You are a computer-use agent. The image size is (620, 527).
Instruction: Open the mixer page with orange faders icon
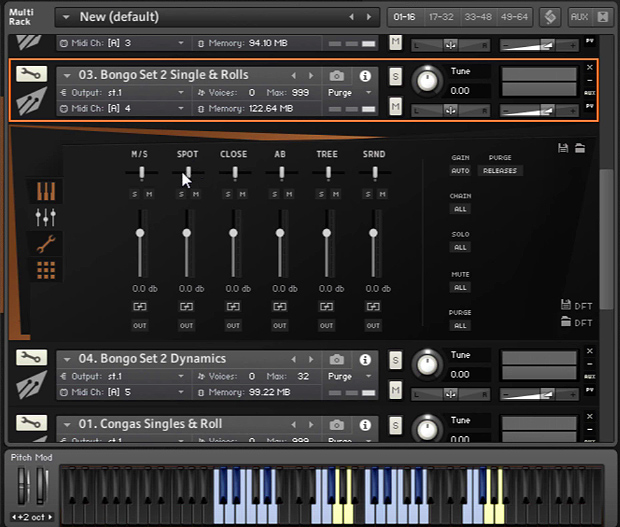(x=46, y=191)
